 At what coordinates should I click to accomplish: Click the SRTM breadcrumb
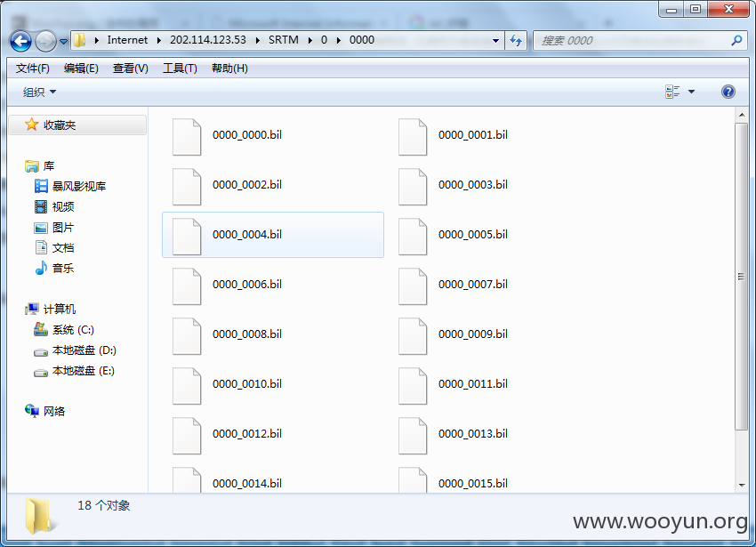pyautogui.click(x=284, y=40)
